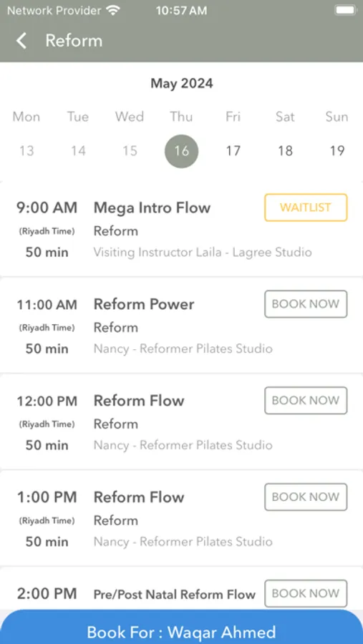Select Saturday 18 in the calendar
The width and height of the screenshot is (363, 644).
click(x=285, y=151)
